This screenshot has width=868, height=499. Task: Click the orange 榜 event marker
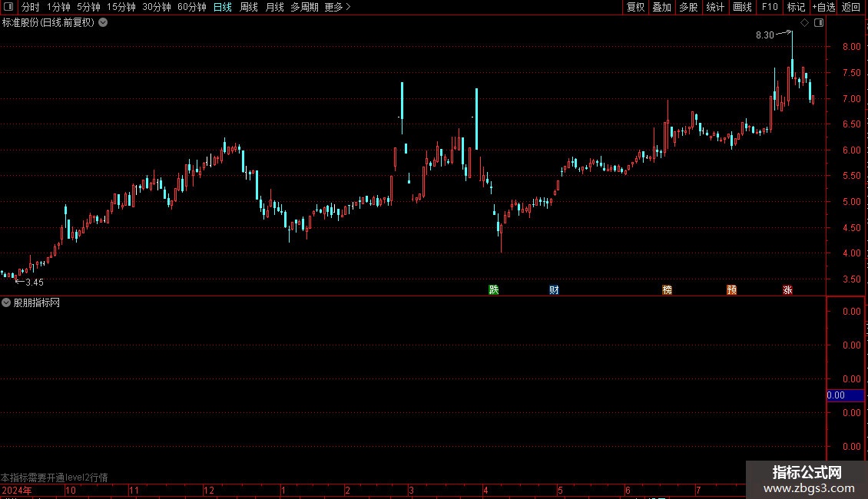(667, 290)
